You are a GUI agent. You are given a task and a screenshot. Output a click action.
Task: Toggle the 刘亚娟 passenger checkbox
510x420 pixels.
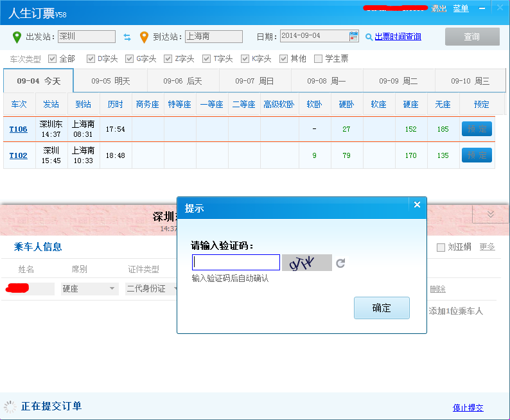[x=440, y=247]
